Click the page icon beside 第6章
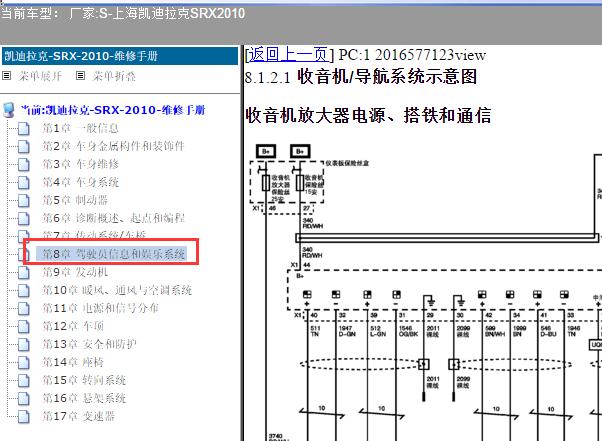The width and height of the screenshot is (602, 441). (23, 218)
